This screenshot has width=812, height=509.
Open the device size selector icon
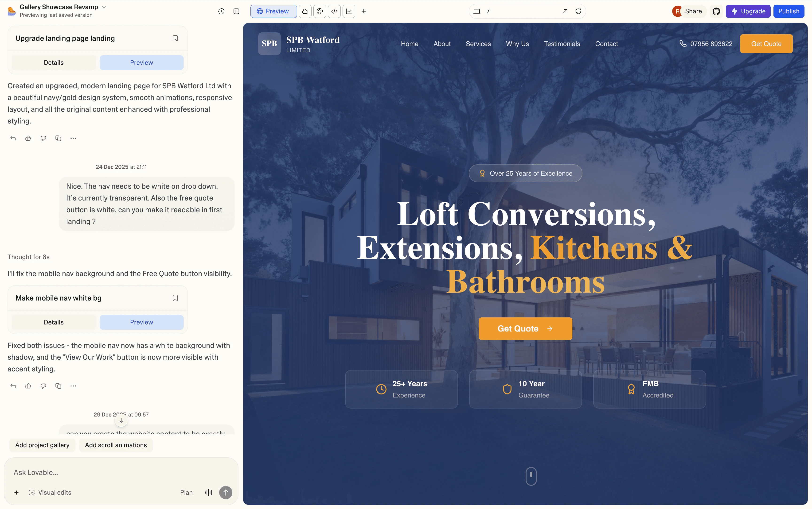coord(476,11)
